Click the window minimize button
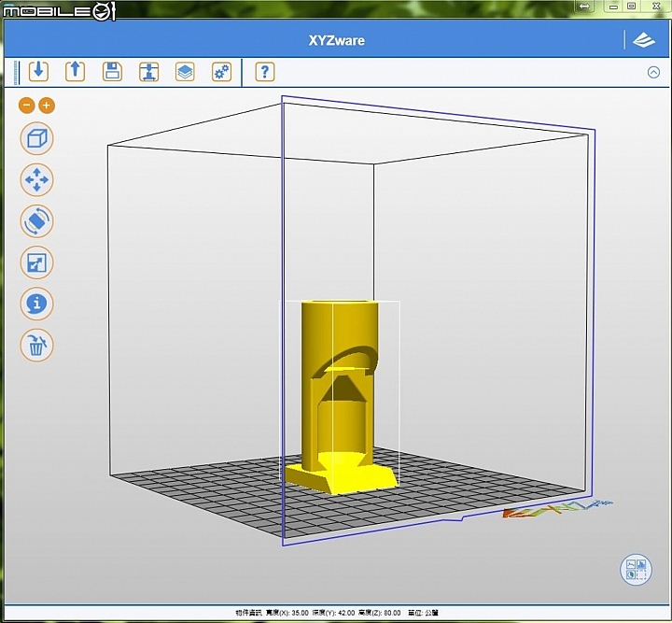Viewport: 672px width, 623px height. 613,6
